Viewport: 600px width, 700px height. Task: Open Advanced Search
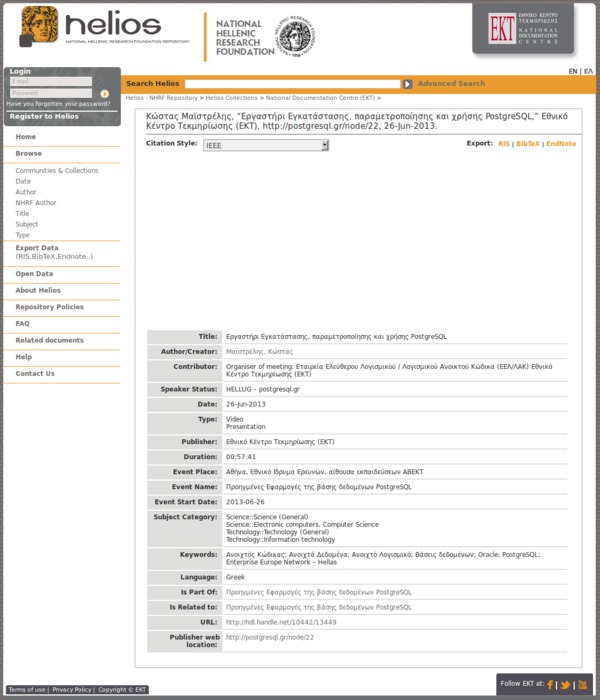[x=451, y=83]
